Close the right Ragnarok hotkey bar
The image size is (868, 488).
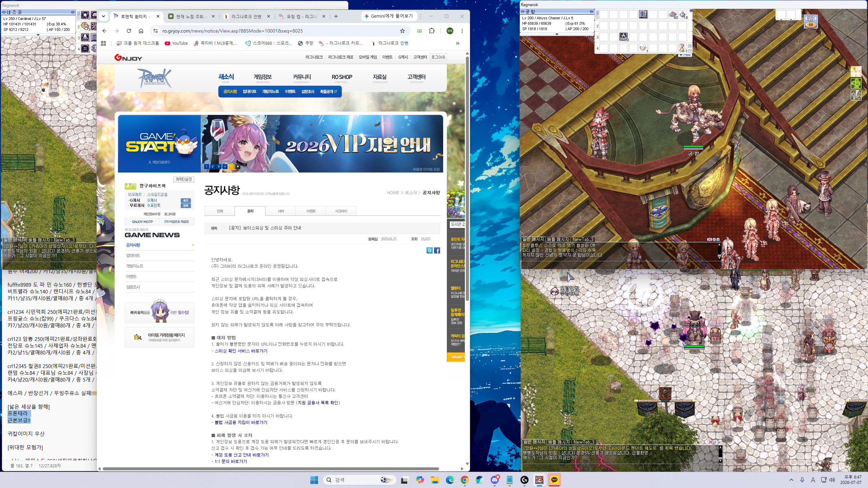point(691,11)
